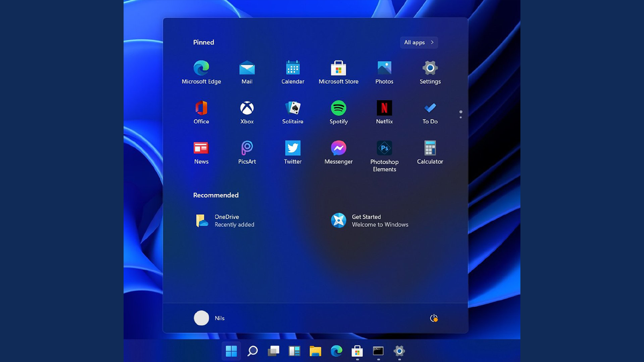Start the Solitaire game
The image size is (644, 362).
[x=292, y=108]
